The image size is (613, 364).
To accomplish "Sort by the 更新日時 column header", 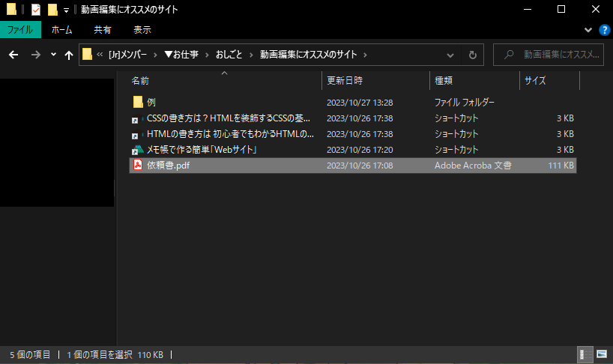I will pyautogui.click(x=343, y=81).
